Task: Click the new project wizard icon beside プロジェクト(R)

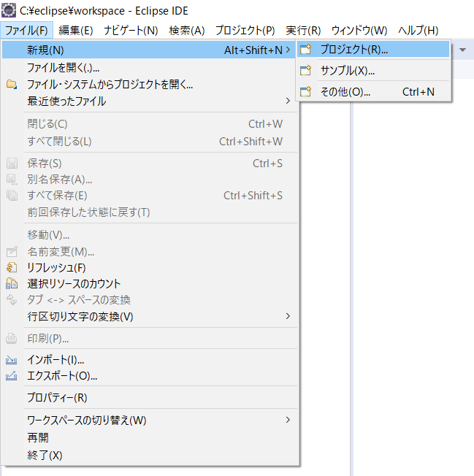Action: point(305,49)
